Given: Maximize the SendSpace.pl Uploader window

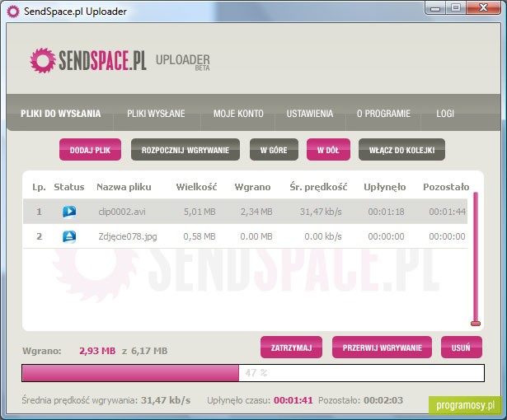Looking at the screenshot, I should click(456, 7).
